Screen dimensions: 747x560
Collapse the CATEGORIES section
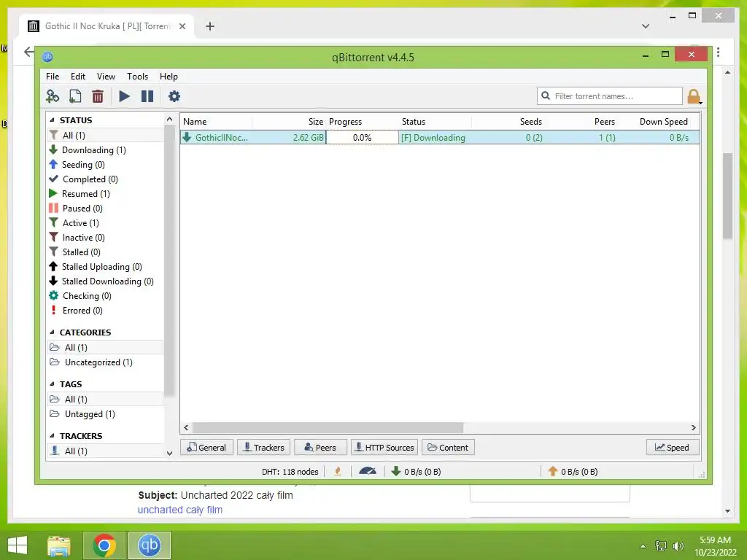(52, 332)
